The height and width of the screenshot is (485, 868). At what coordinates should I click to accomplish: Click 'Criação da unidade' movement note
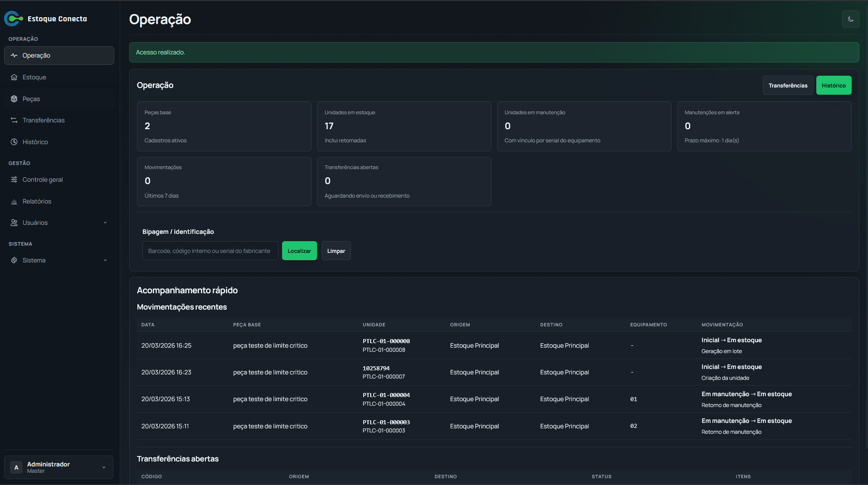pos(725,378)
